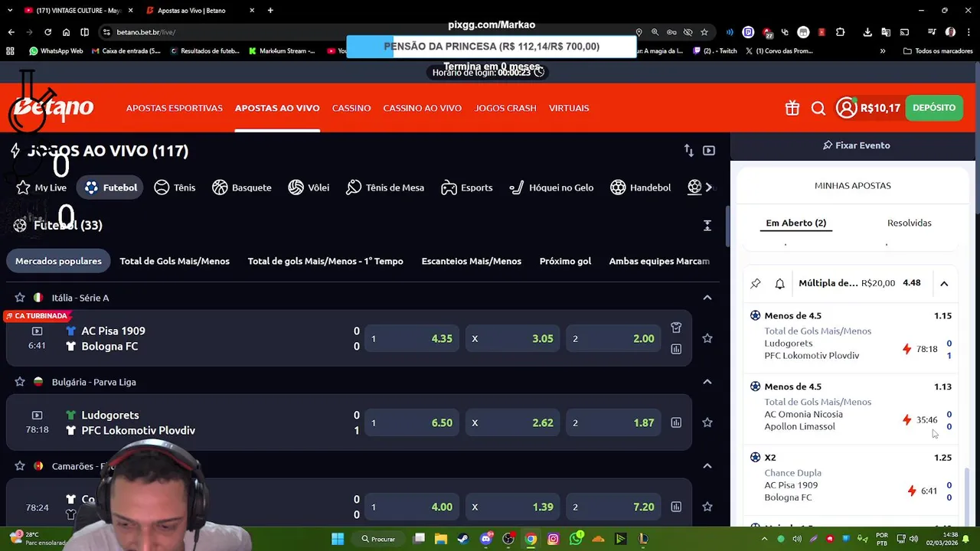Favorite the AC Pisa 1909 vs Bologna match
980x551 pixels.
[707, 338]
